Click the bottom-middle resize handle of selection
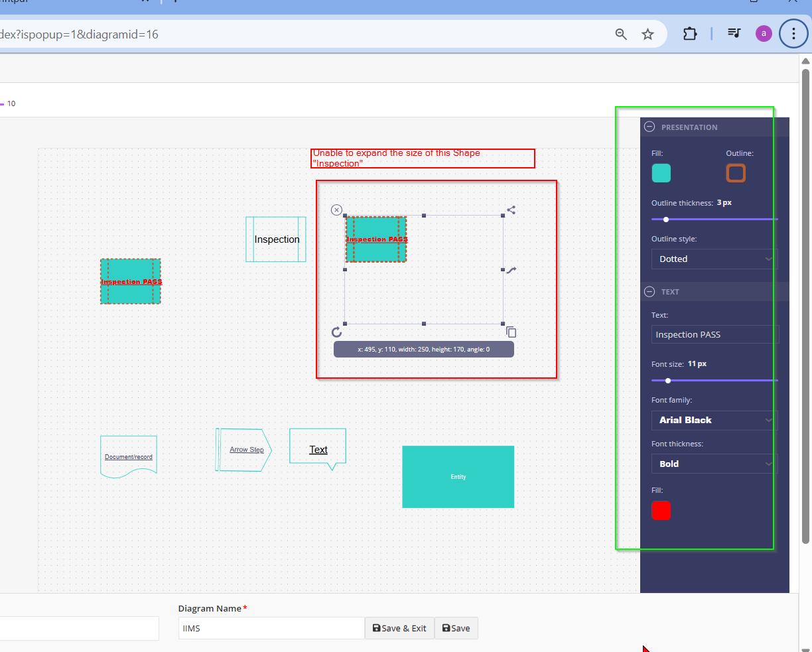Image resolution: width=812 pixels, height=652 pixels. [x=424, y=324]
